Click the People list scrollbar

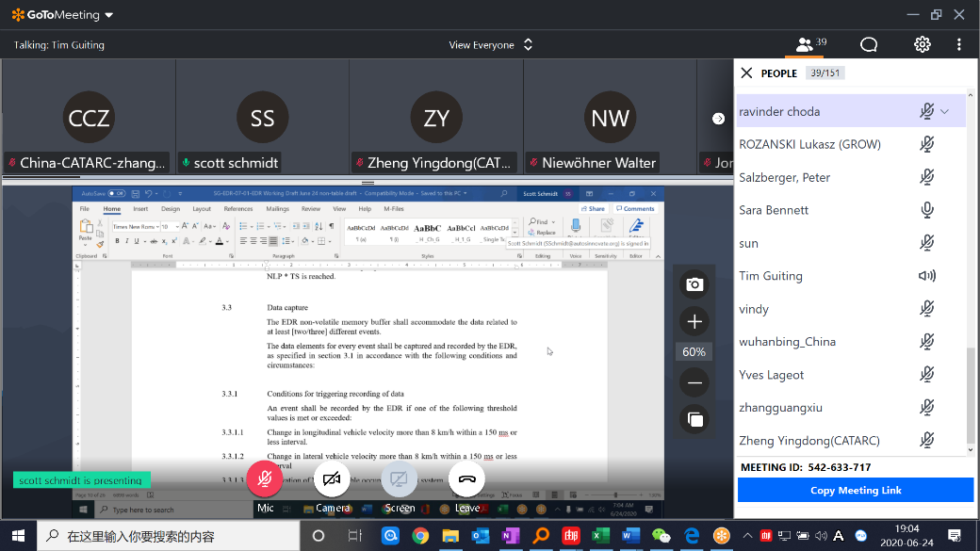[972, 396]
